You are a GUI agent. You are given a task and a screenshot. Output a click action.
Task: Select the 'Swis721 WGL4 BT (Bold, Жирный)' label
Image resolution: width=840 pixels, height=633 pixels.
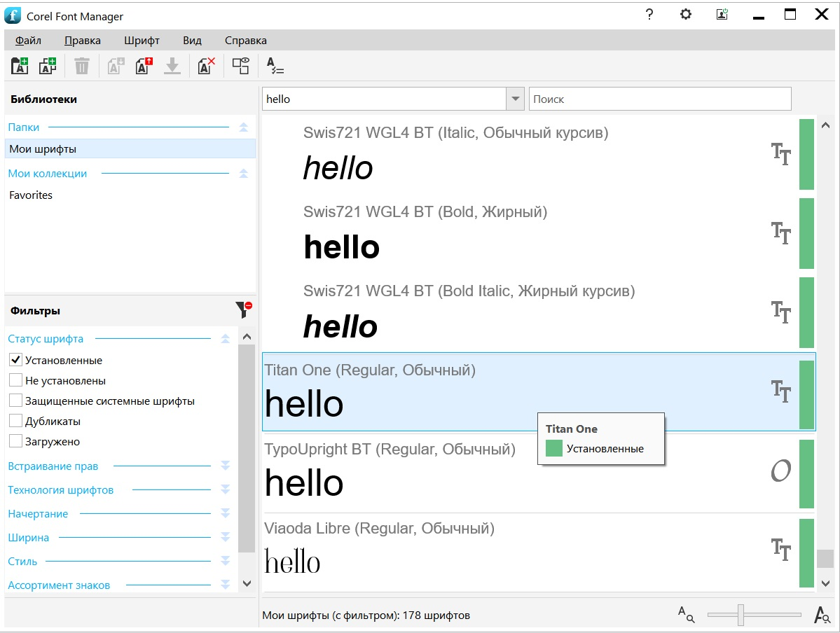click(425, 212)
